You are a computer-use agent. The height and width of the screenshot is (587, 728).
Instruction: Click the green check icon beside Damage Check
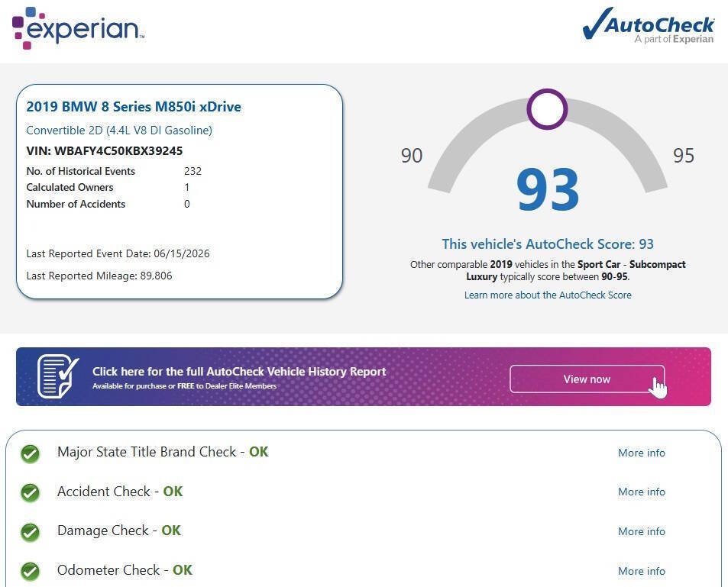pos(31,532)
